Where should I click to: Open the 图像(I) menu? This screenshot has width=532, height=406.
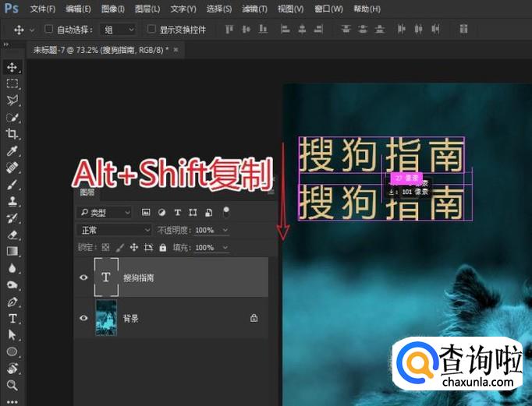tap(112, 9)
